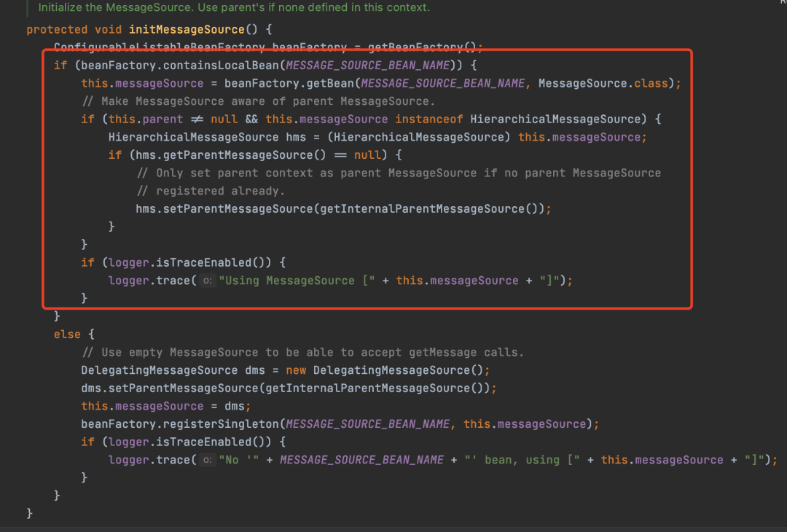787x532 pixels.
Task: Click the containsLocalBean method call
Action: [221, 66]
